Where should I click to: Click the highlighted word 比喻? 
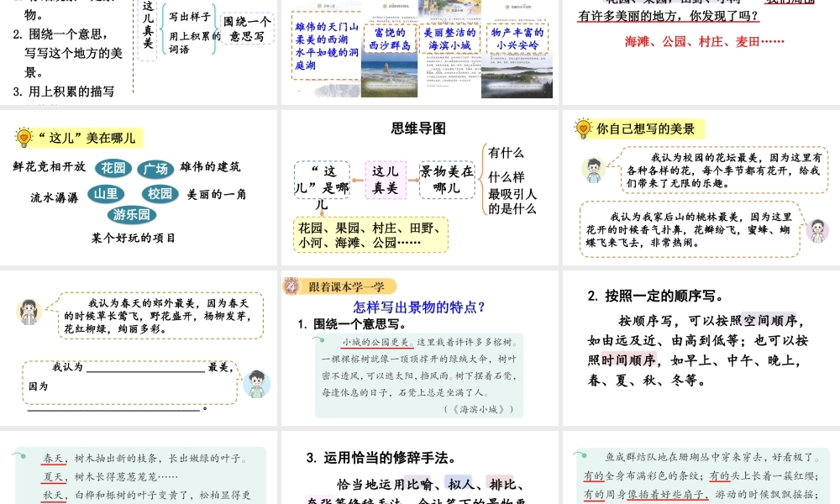tap(419, 484)
